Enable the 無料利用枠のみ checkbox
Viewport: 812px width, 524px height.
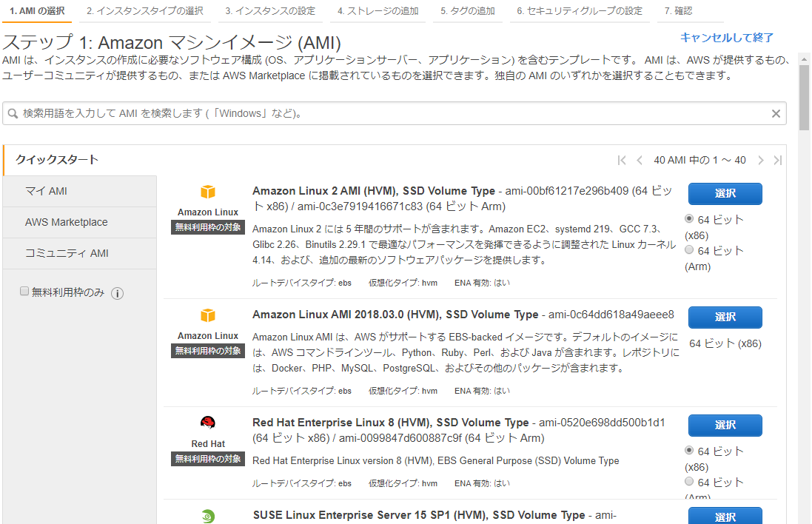pos(24,291)
